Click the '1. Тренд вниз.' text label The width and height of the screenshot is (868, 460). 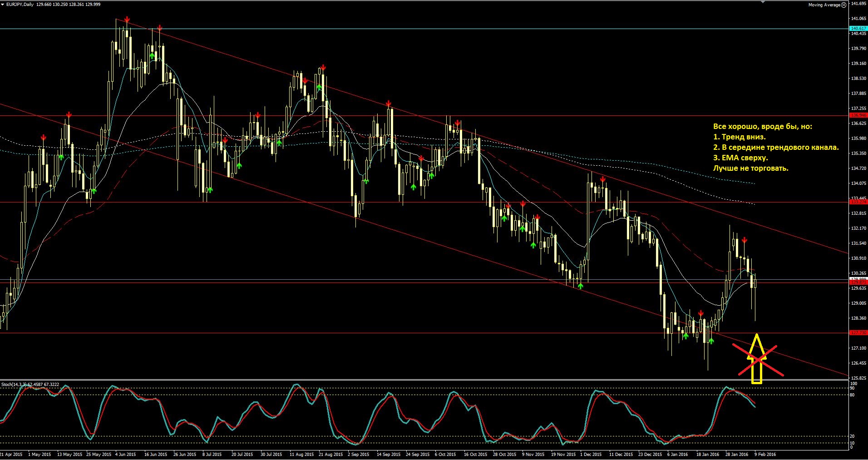pos(739,137)
